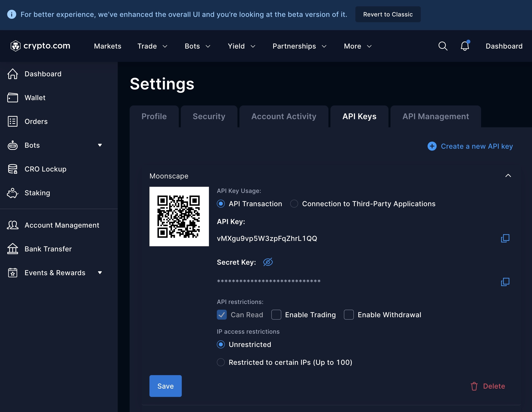Switch to the Security tab

[x=209, y=116]
